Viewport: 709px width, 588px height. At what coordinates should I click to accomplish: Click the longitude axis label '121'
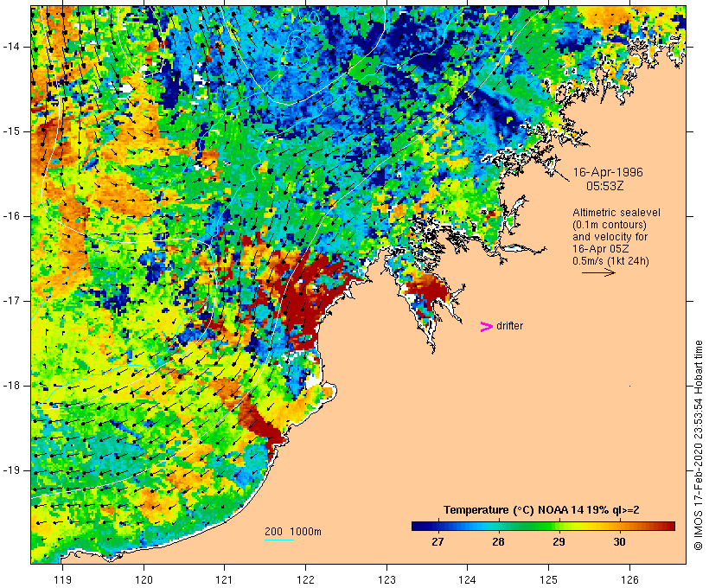coord(224,579)
